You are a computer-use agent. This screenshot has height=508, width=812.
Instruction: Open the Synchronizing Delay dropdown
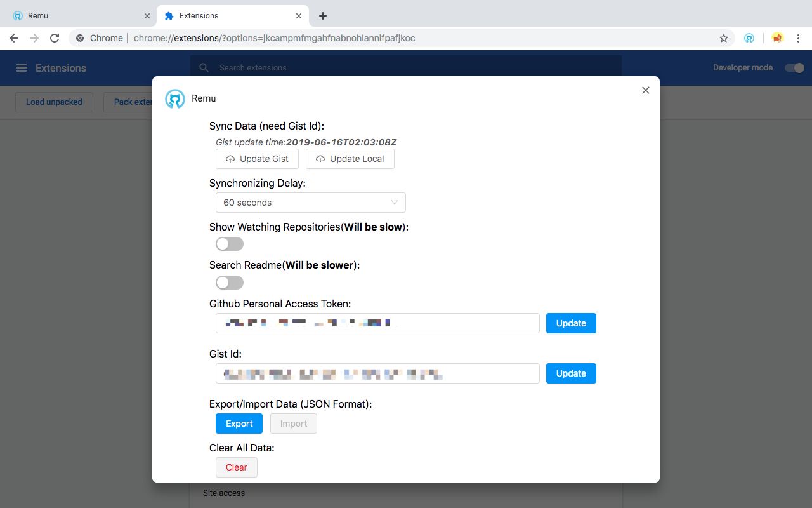pyautogui.click(x=311, y=203)
